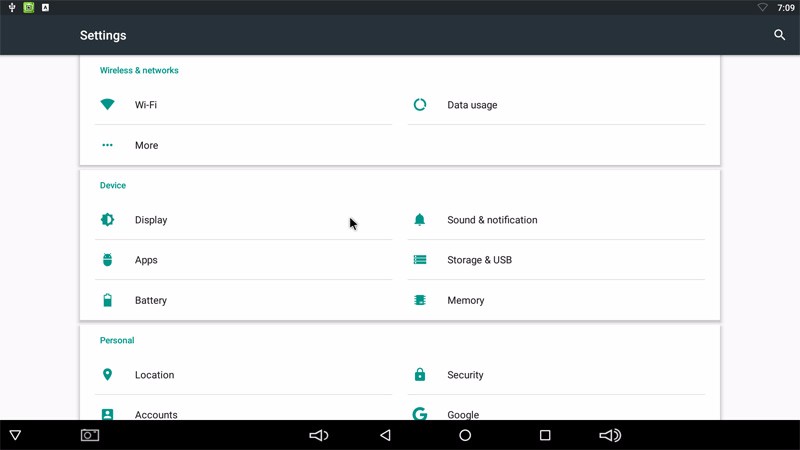Tap the Apps android icon
This screenshot has height=450, width=800.
pyautogui.click(x=108, y=260)
